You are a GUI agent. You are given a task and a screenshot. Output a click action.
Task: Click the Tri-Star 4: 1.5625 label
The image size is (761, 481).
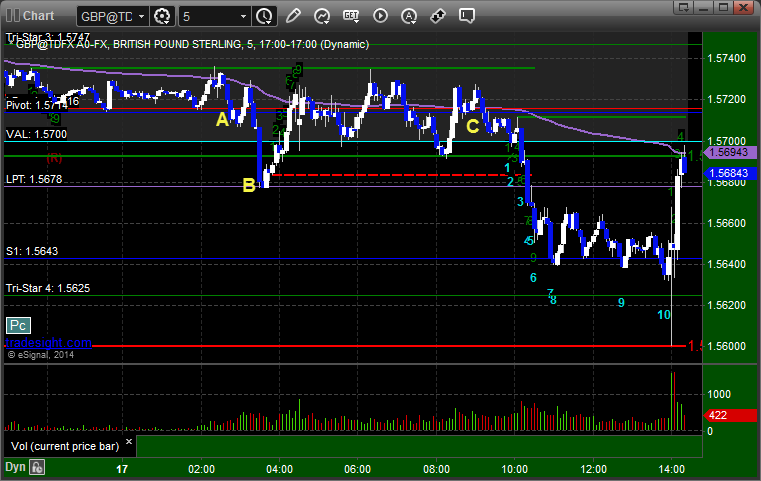tap(48, 288)
